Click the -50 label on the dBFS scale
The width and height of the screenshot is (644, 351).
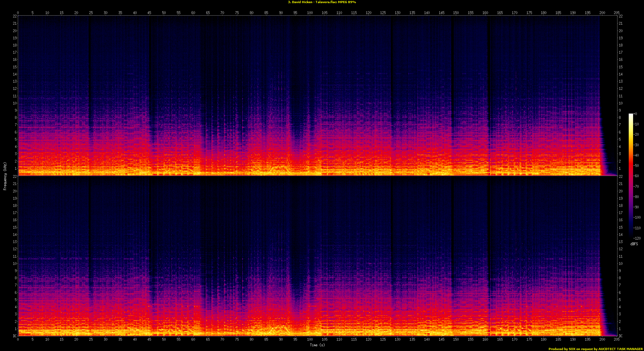(x=636, y=166)
